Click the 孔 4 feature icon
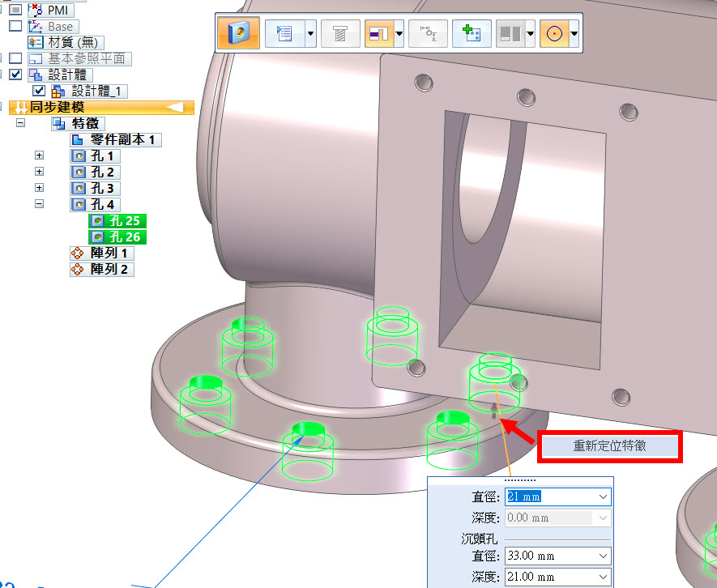Viewport: 717px width, 588px height. click(79, 204)
